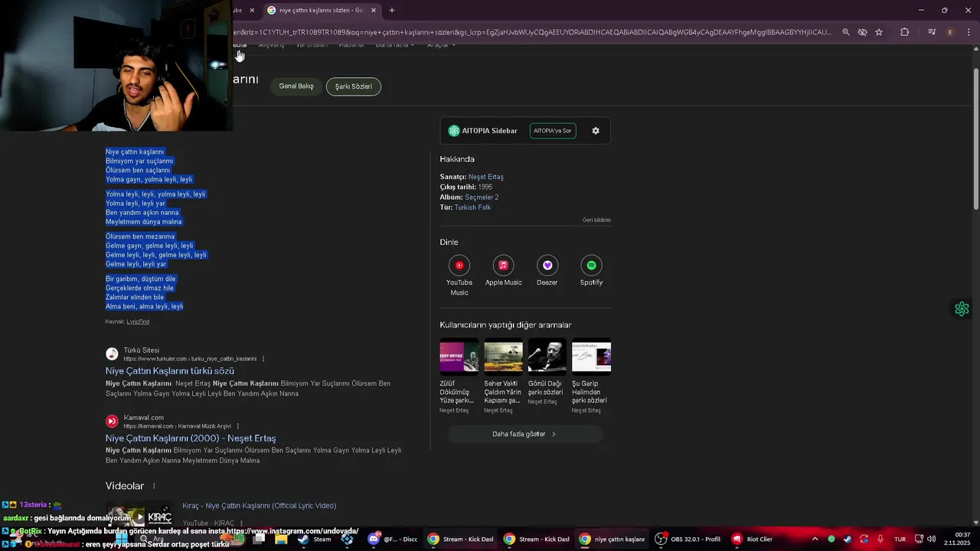Screen dimensions: 980x551
Task: Switch to first 'Stream - Kick Dashboard' taskbar window
Action: point(460,539)
